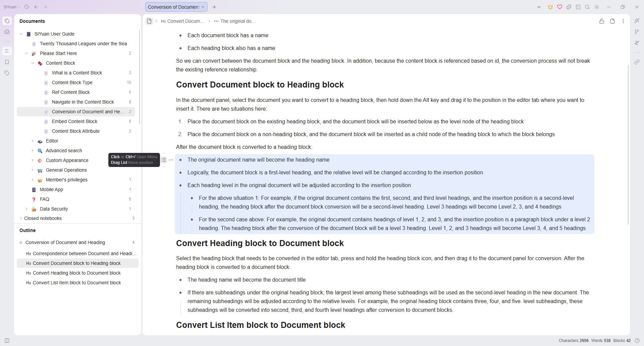Click the Documents tree scrollbar
Image resolution: width=644 pixels, height=346 pixels.
click(140, 77)
